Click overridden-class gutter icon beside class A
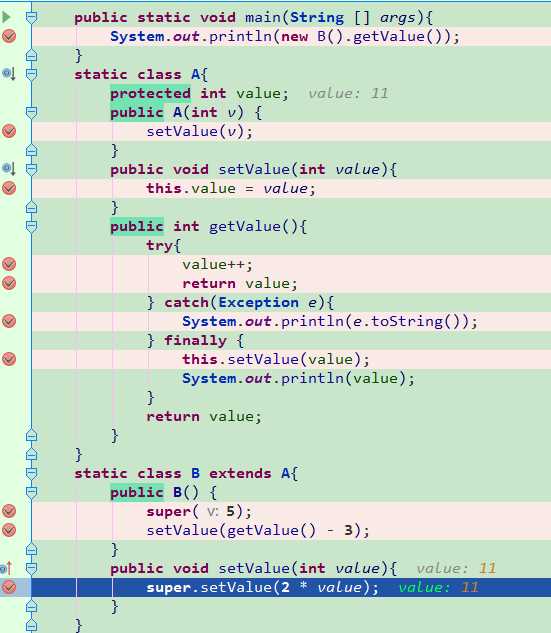Viewport: 551px width, 633px height. [8, 74]
